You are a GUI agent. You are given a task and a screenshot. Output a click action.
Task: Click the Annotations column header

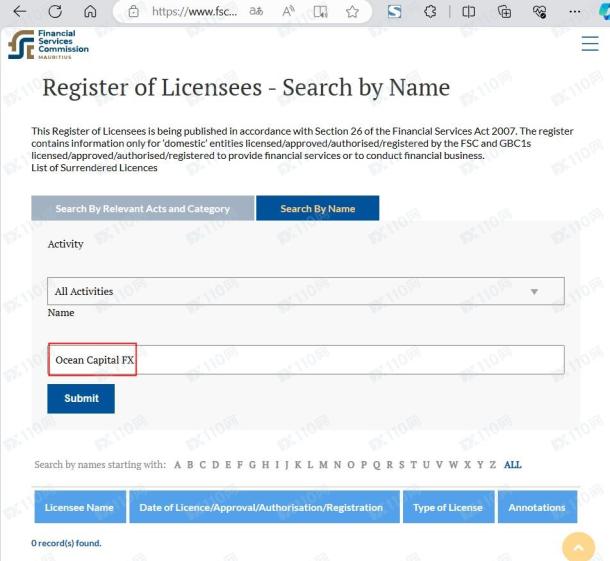[537, 507]
